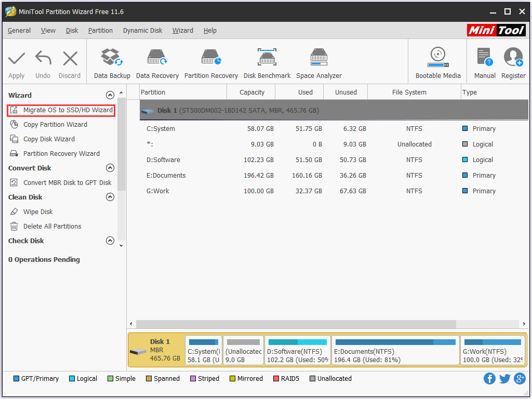Click the Undo arrow icon
The image size is (532, 399).
pyautogui.click(x=43, y=58)
